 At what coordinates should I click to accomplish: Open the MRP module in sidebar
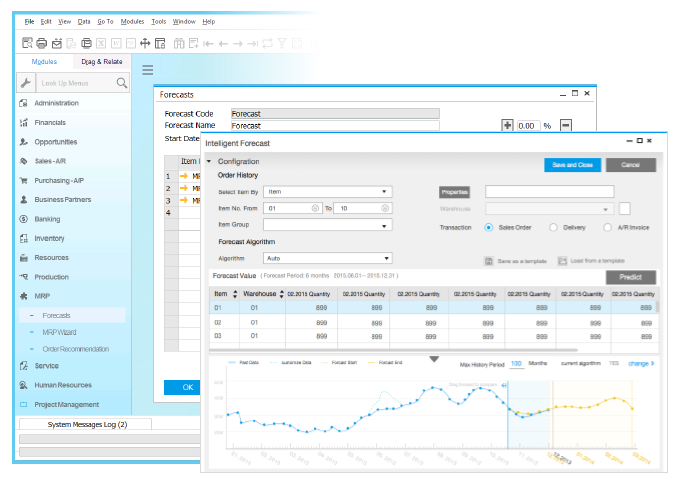[x=42, y=296]
